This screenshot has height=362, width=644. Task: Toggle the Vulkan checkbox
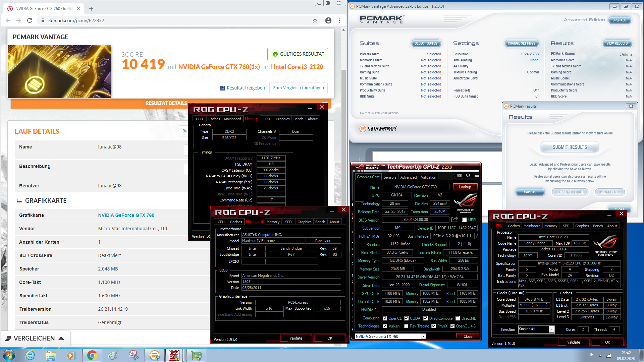tap(385, 326)
